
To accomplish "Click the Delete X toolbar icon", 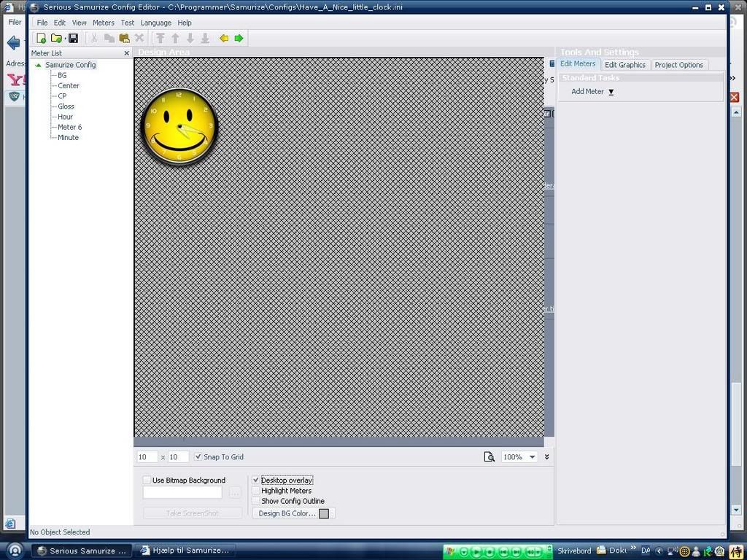I will [139, 38].
